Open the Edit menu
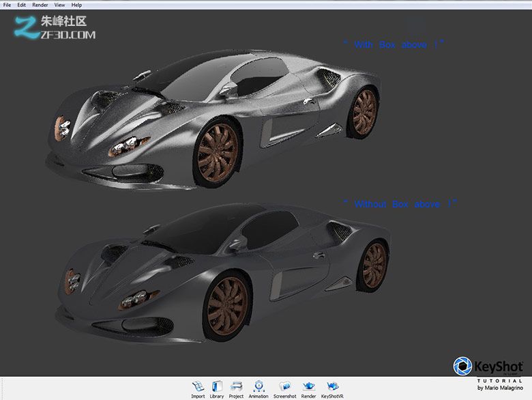Viewport: 532px width, 400px height. [22, 5]
